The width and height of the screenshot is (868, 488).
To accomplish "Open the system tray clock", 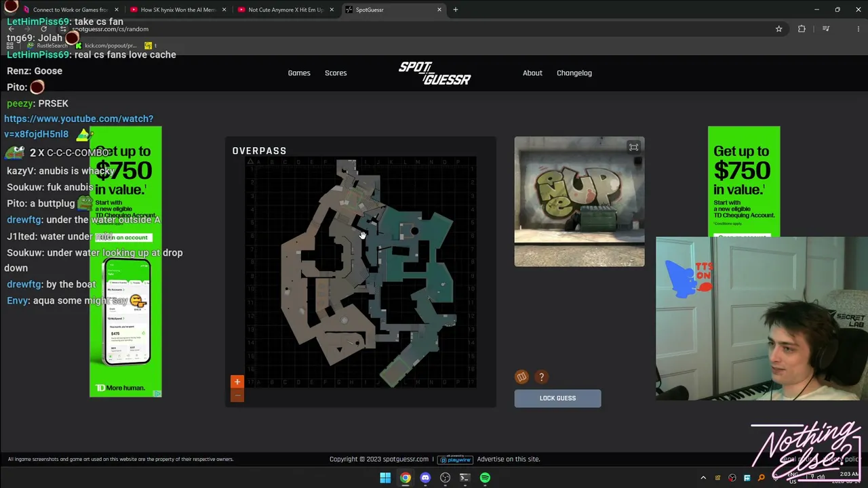I will (x=845, y=478).
